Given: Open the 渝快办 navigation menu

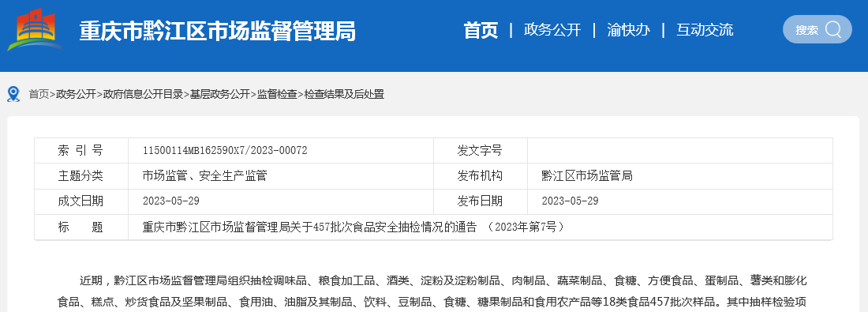Looking at the screenshot, I should point(629,30).
